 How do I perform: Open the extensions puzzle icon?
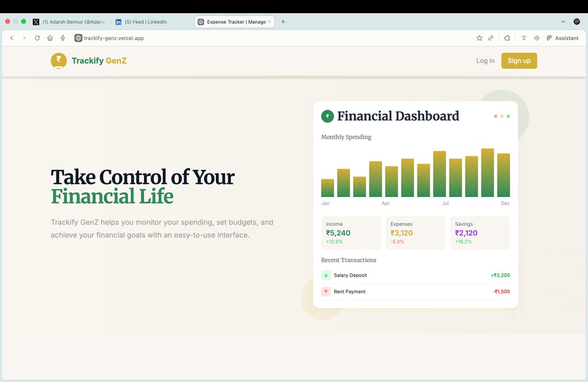(507, 38)
